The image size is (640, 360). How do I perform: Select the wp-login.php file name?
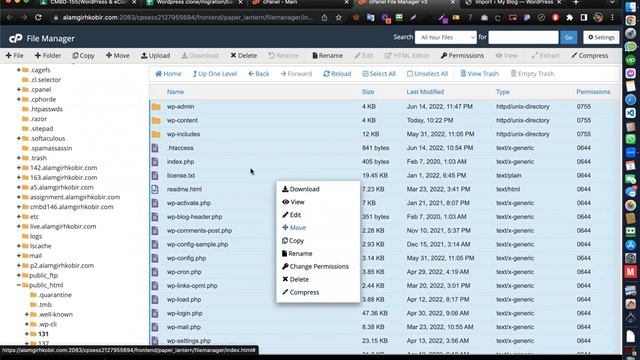[184, 313]
